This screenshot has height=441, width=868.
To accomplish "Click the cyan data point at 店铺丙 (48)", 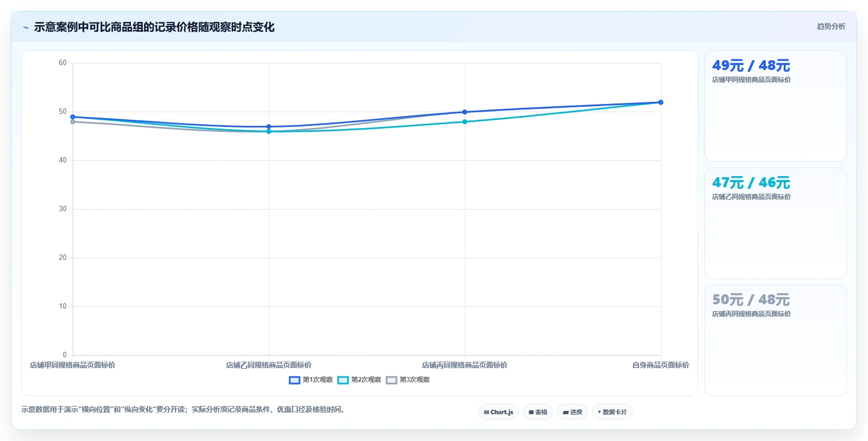I will 465,121.
